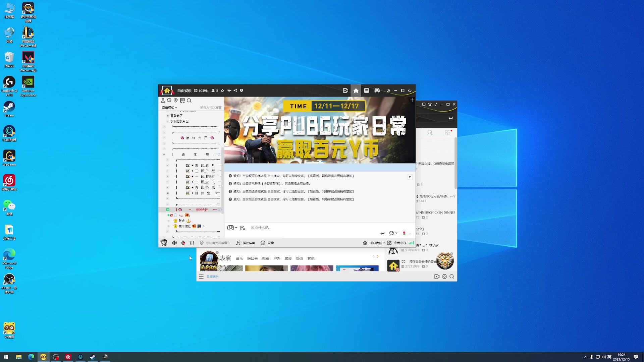
Task: Click the location pin icon above channel tree
Action: pos(176,100)
